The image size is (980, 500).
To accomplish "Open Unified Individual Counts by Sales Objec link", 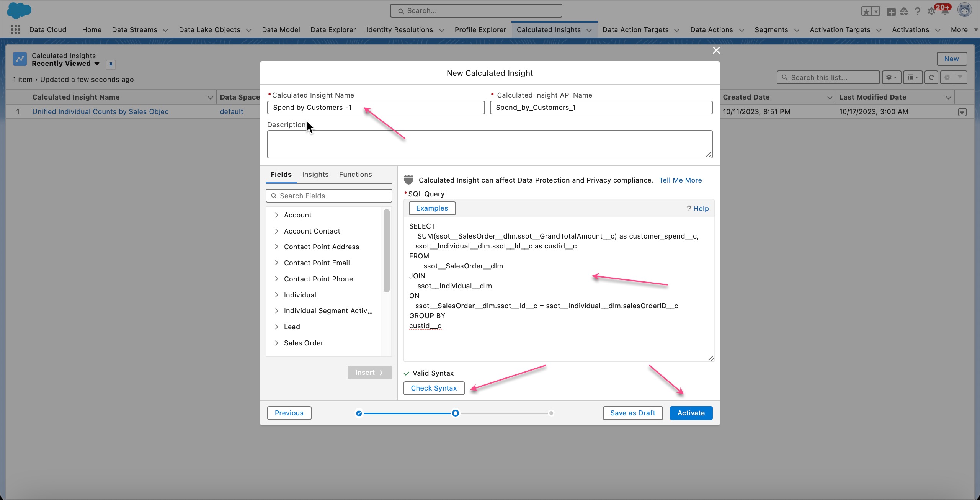I will (100, 112).
